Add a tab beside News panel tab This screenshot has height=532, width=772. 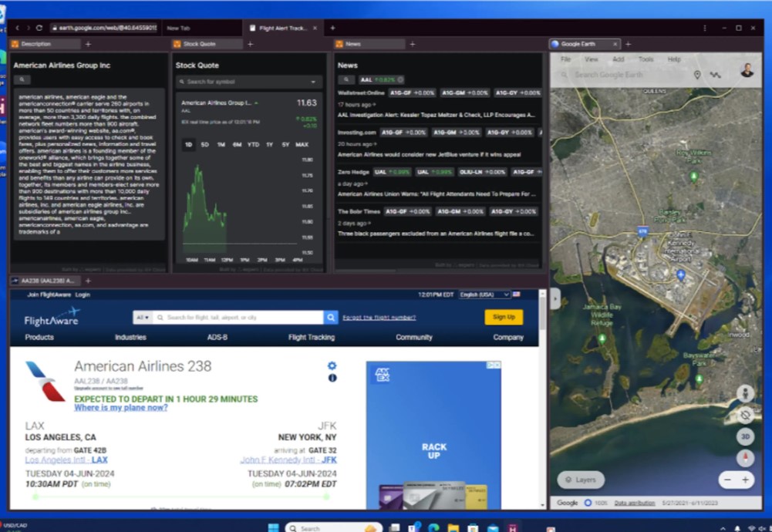point(413,44)
